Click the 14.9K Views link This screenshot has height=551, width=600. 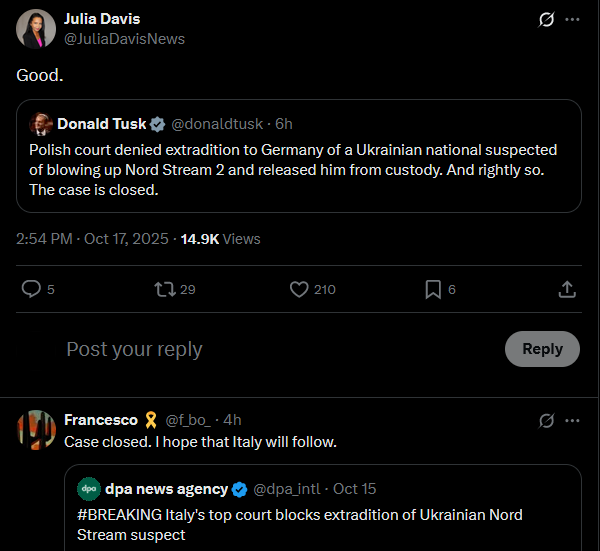click(x=220, y=239)
